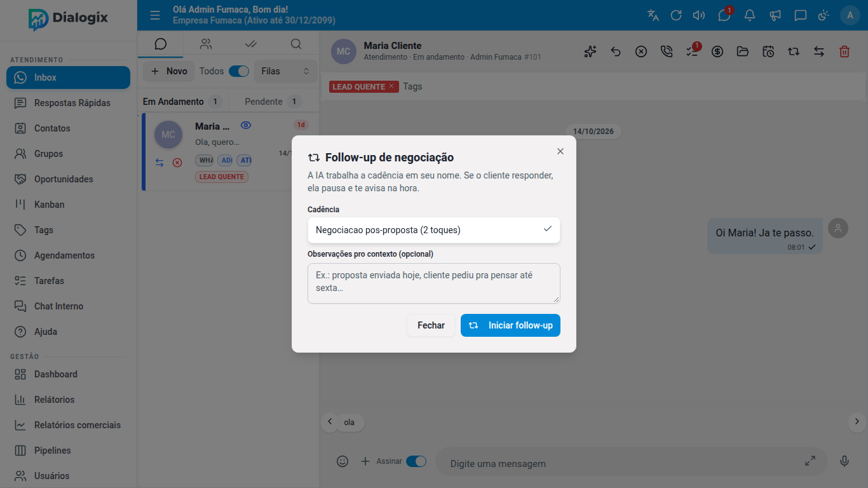Image resolution: width=868 pixels, height=488 pixels.
Task: Expand message input with expand arrows
Action: click(x=810, y=461)
